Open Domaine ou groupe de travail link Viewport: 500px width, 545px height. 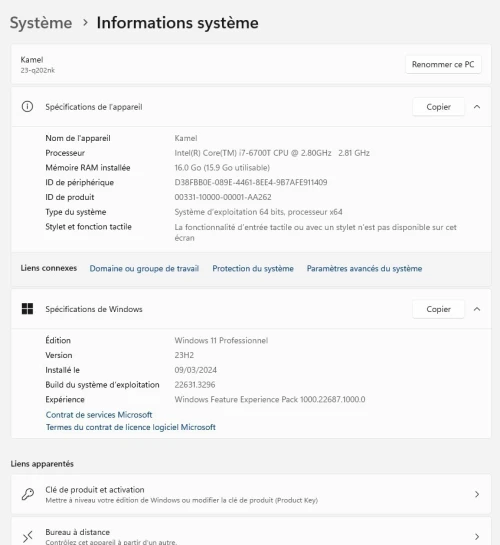tap(144, 268)
